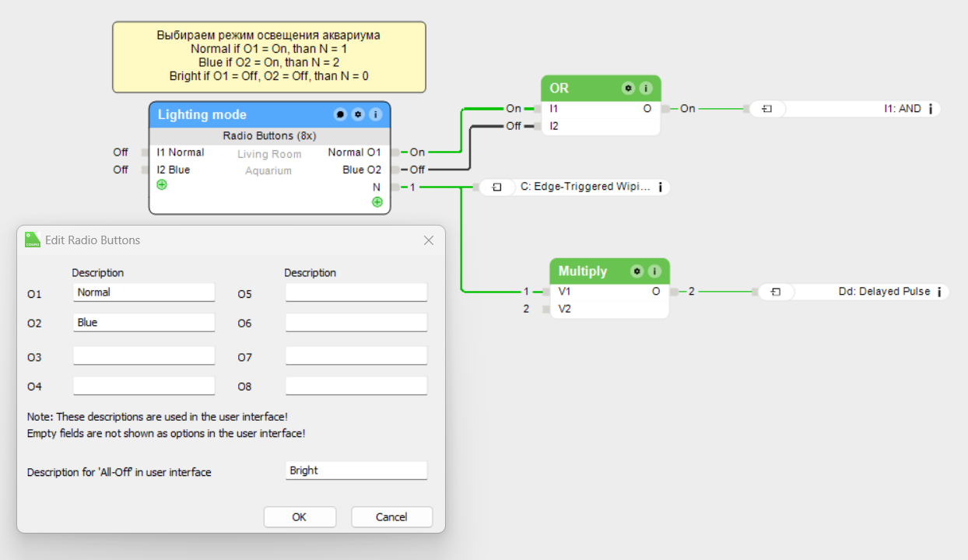Select the OR block title
968x560 pixels.
click(559, 88)
